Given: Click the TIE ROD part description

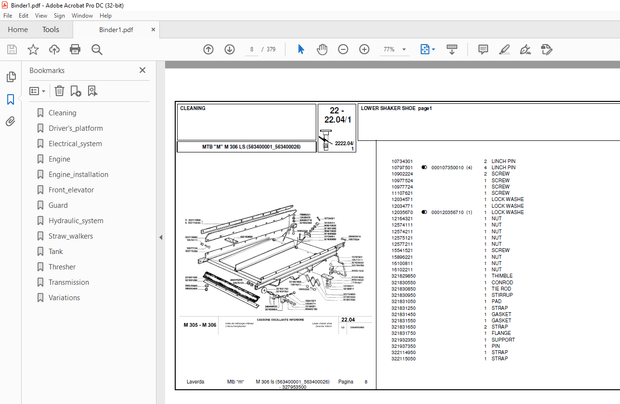Looking at the screenshot, I should [x=501, y=289].
